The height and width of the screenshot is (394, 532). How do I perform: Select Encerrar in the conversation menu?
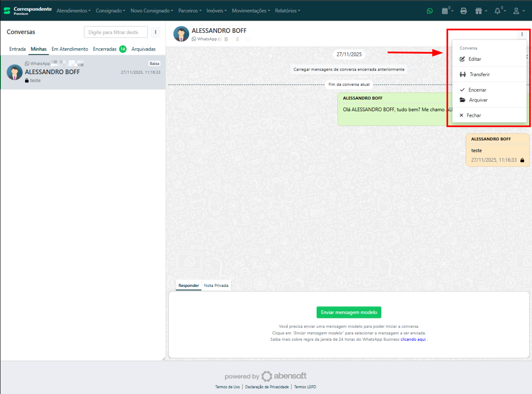477,90
